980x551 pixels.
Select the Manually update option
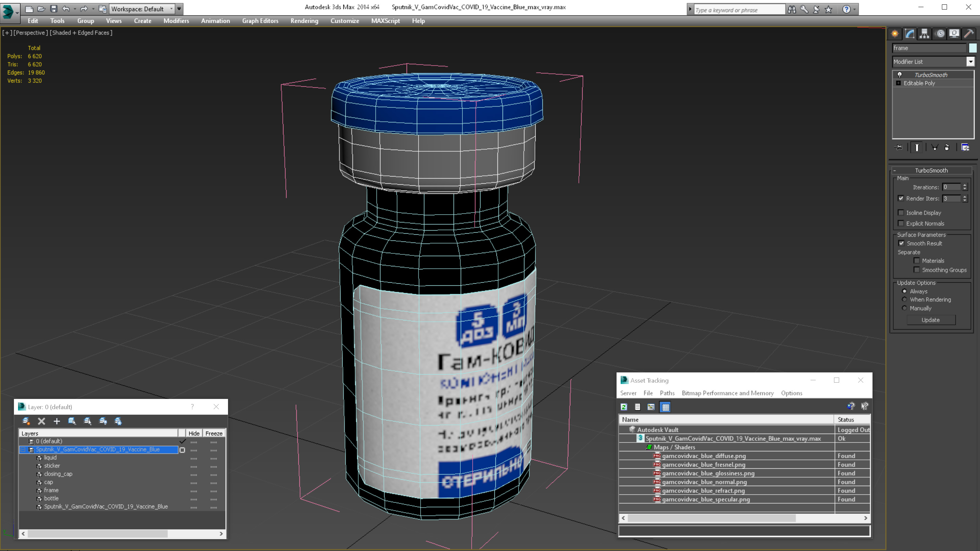(x=904, y=308)
